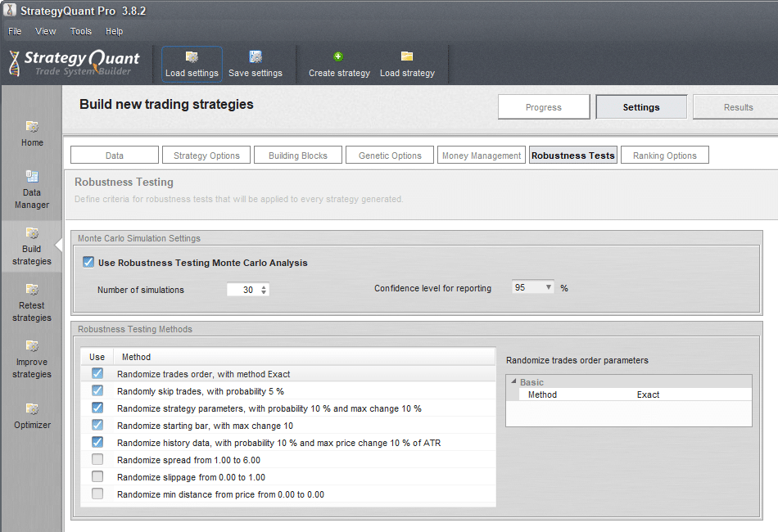Uncheck Randomize strategy parameters method
Screen dimensions: 778x532
(x=97, y=408)
